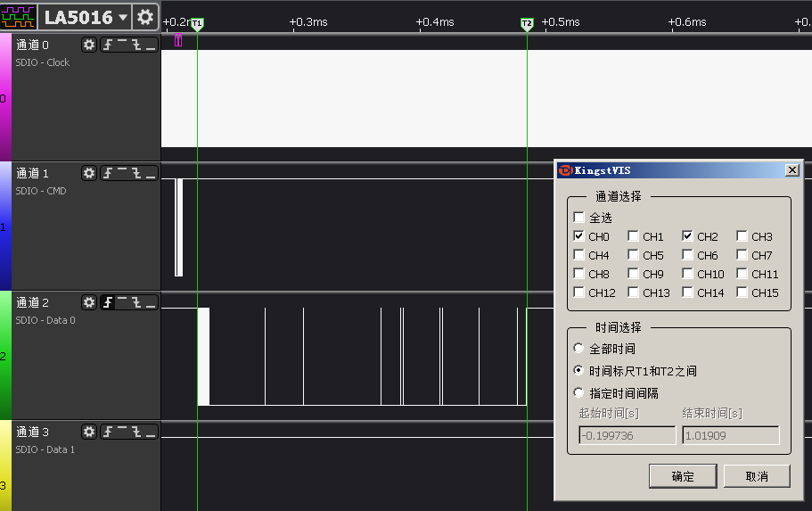
Task: Set high level trigger on channel 3
Action: [122, 432]
